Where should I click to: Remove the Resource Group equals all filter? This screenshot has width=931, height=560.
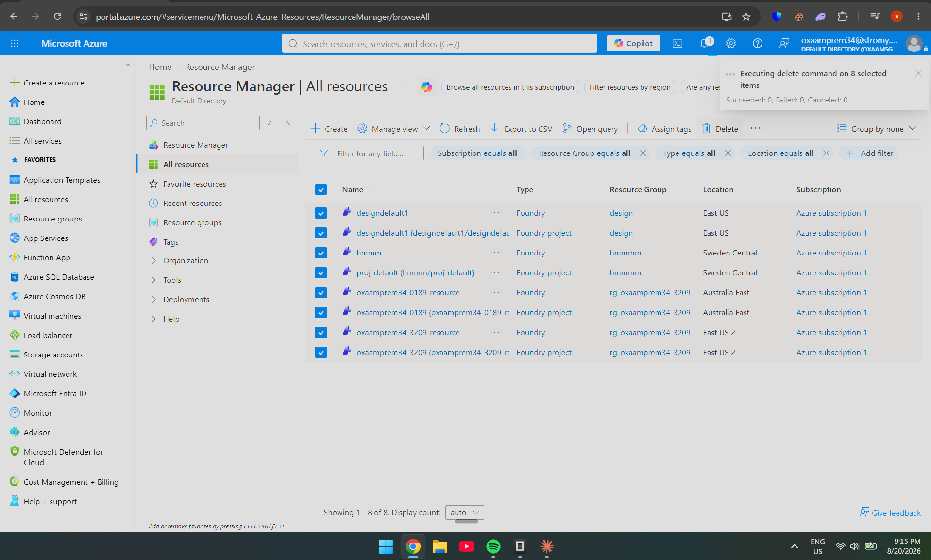[x=643, y=153]
